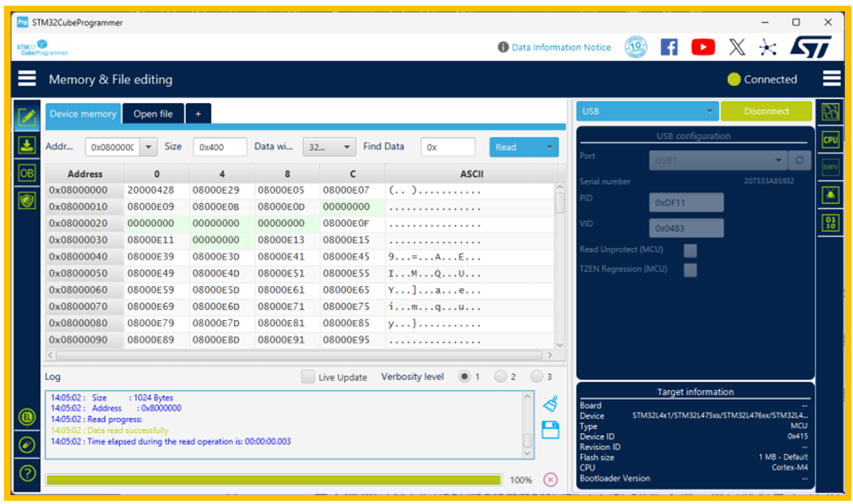The image size is (853, 504).
Task: Open the X social icon
Action: pos(737,48)
